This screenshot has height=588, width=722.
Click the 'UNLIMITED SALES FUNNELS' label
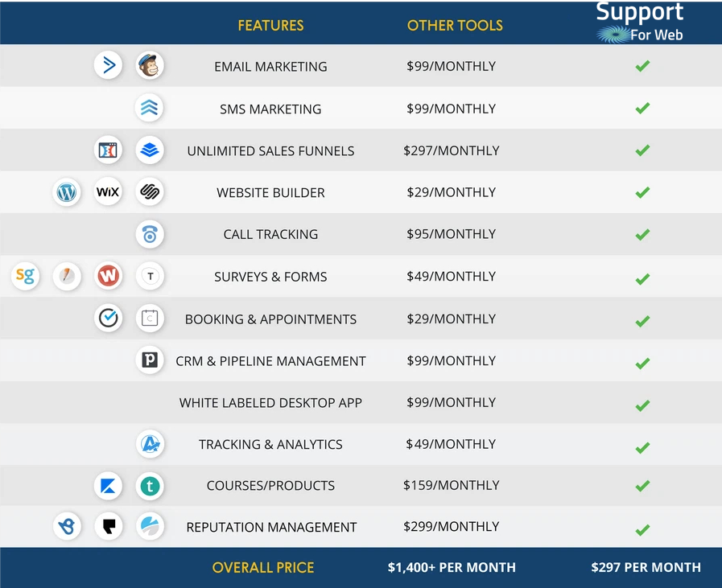[270, 151]
